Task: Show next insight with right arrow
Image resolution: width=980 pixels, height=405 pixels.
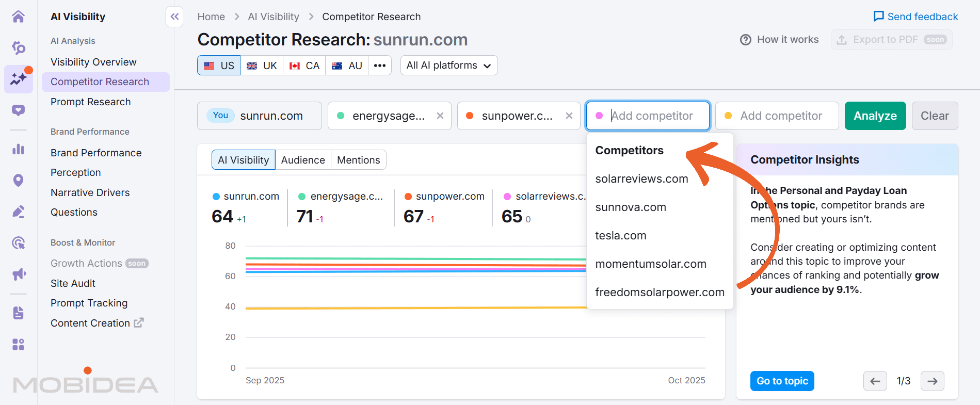Action: tap(932, 381)
